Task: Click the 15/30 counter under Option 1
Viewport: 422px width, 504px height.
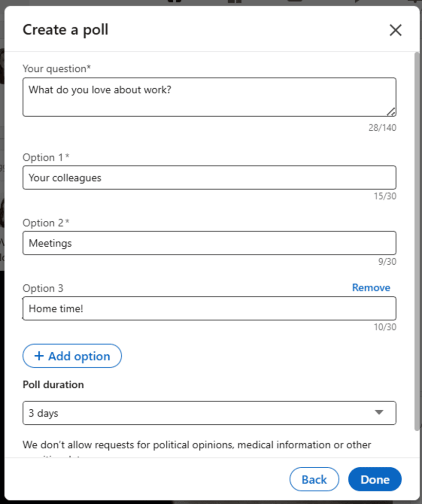Action: click(386, 195)
